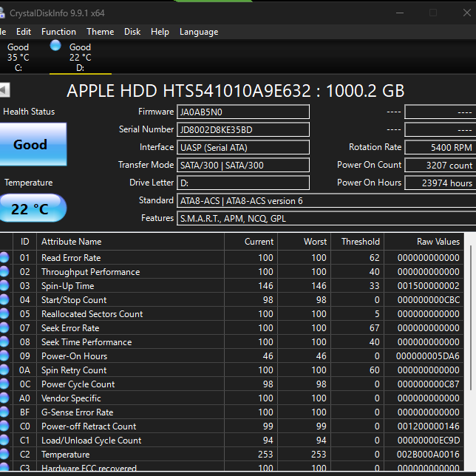476x476 pixels.
Task: Click status orb of Start/Stop Count row
Action: [x=4, y=299]
